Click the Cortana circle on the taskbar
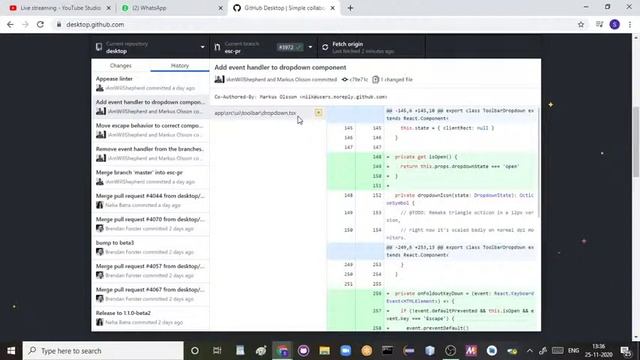The image size is (640, 360). click(195, 351)
